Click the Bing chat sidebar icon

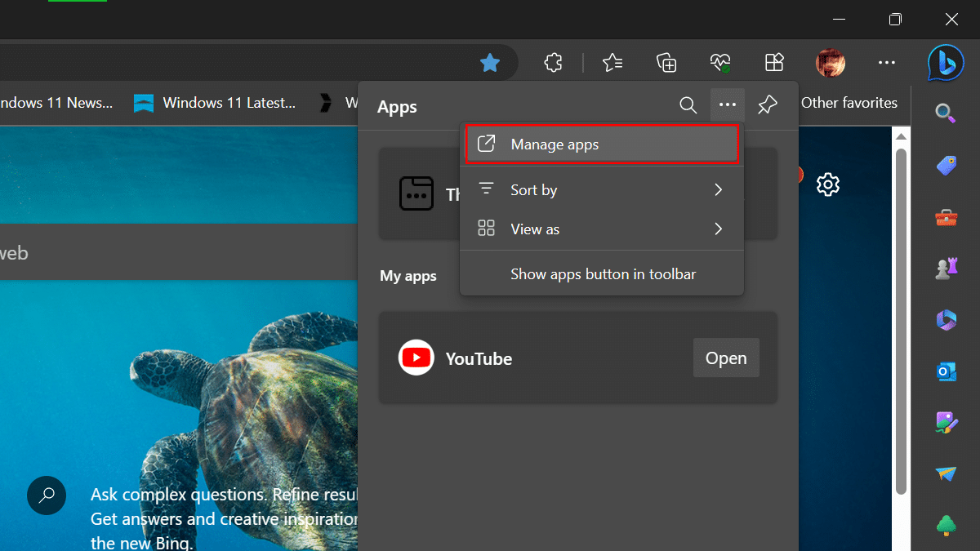[946, 64]
